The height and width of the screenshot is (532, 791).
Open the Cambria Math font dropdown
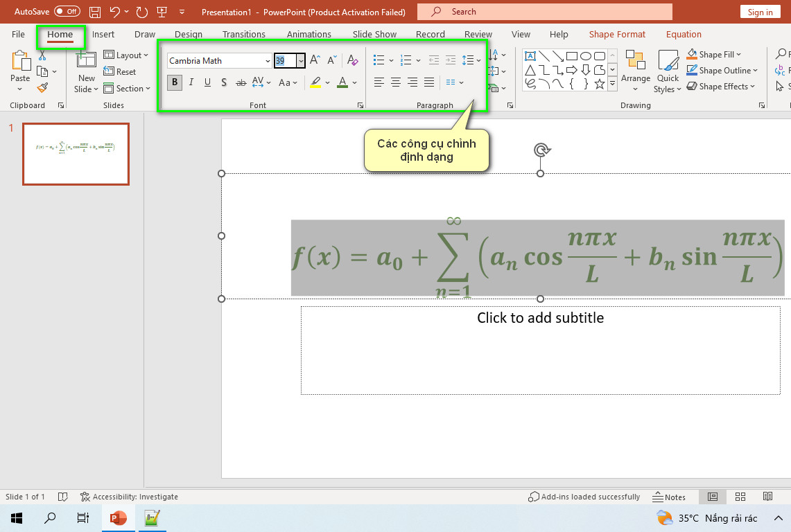[x=268, y=61]
